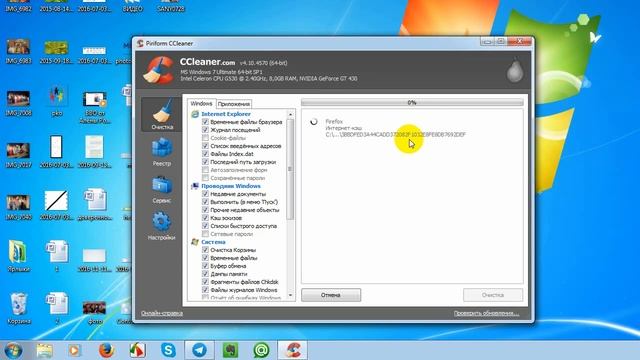Open the Windows Start menu
Viewport: 640px width, 360px height.
click(13, 350)
